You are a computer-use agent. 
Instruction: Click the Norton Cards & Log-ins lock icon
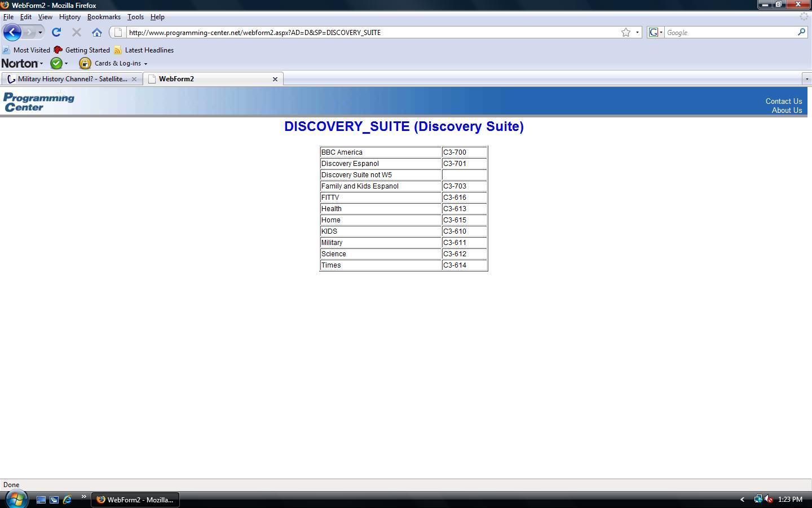(x=85, y=63)
